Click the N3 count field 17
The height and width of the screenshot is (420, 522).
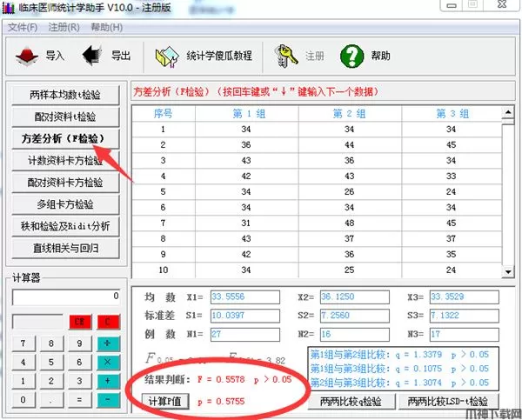465,335
